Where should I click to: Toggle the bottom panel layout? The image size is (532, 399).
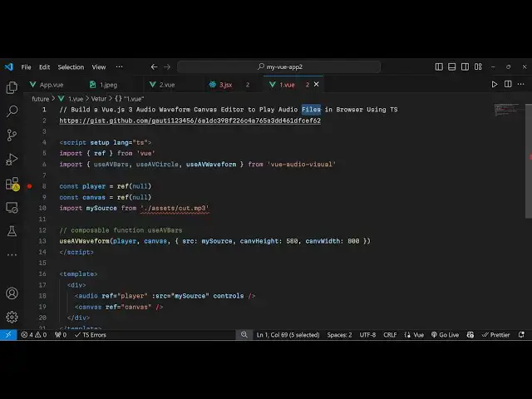pos(451,66)
